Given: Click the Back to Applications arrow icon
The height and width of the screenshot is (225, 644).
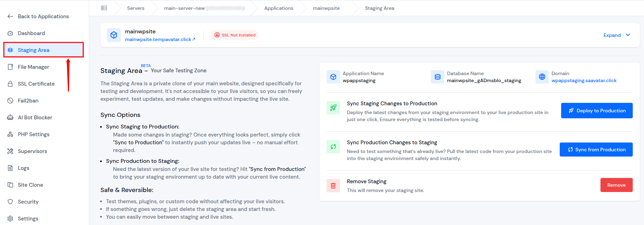Looking at the screenshot, I should (x=10, y=16).
